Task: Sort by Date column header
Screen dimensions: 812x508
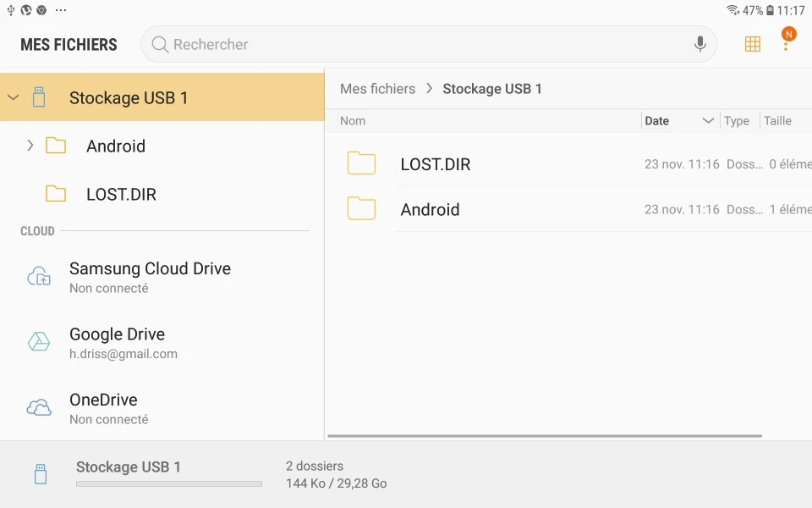Action: [656, 121]
